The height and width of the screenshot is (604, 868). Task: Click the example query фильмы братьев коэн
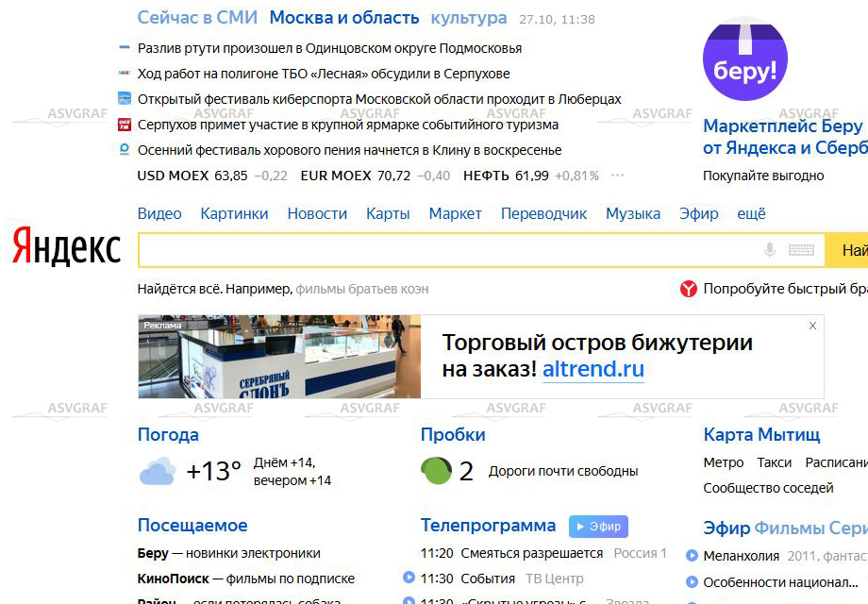point(362,289)
